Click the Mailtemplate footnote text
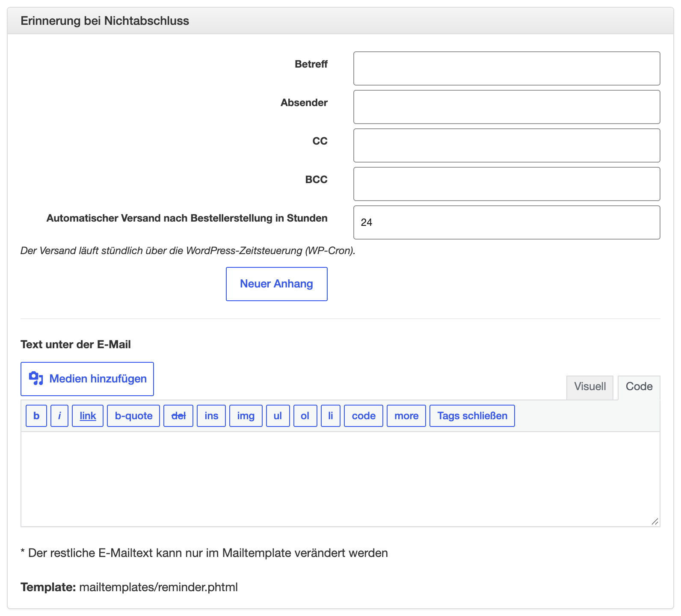 click(204, 553)
